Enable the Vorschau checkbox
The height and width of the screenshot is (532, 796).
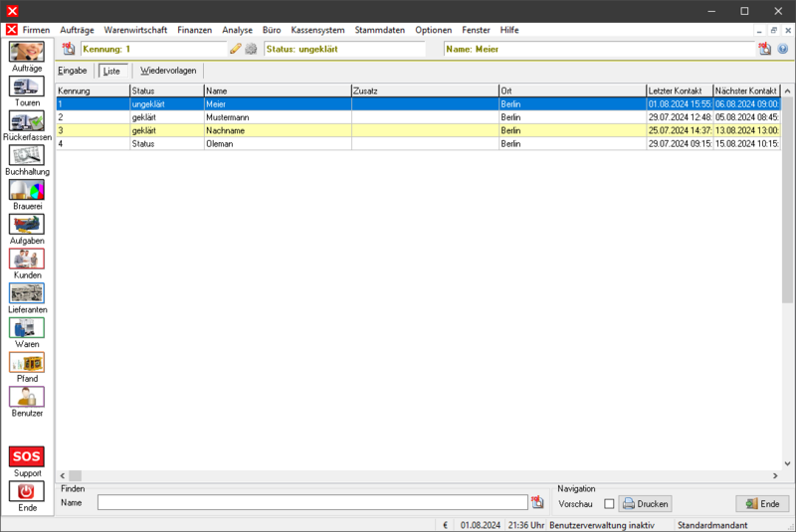coord(609,504)
